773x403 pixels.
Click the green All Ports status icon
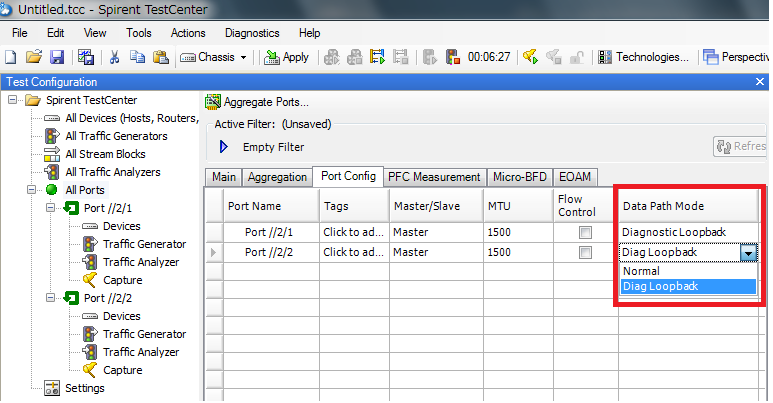[52, 190]
